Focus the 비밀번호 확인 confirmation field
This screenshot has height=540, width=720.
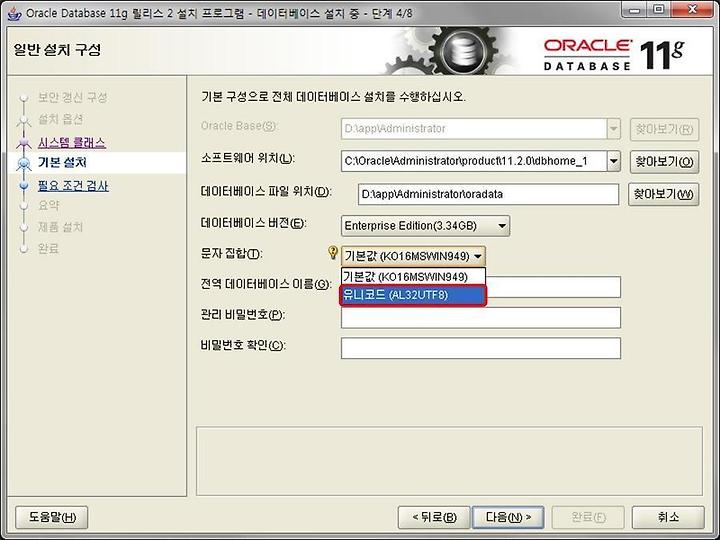pyautogui.click(x=481, y=348)
